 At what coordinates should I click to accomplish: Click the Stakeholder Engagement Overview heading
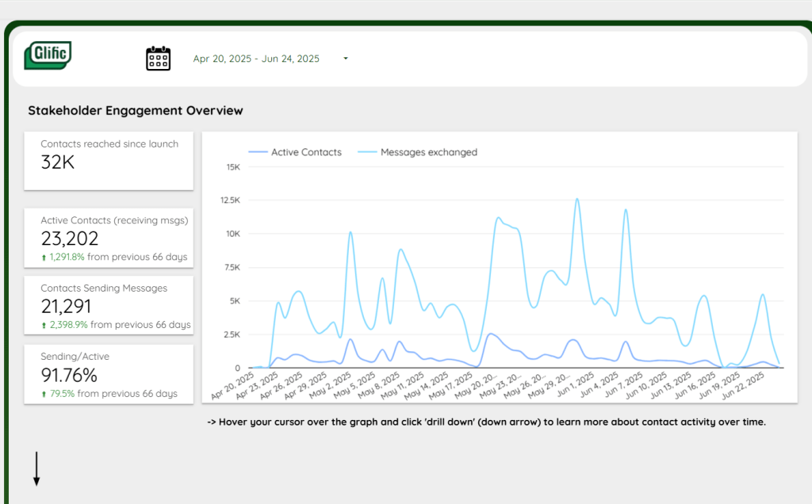point(136,111)
